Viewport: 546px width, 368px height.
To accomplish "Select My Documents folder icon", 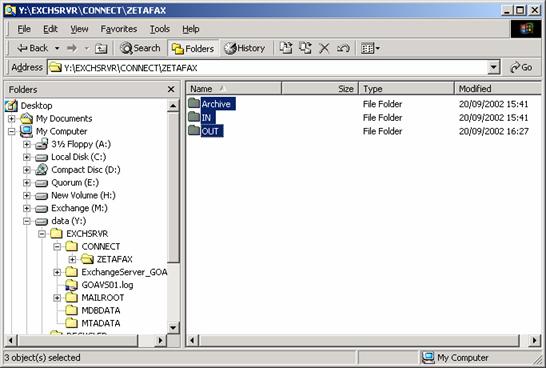I will click(x=26, y=118).
